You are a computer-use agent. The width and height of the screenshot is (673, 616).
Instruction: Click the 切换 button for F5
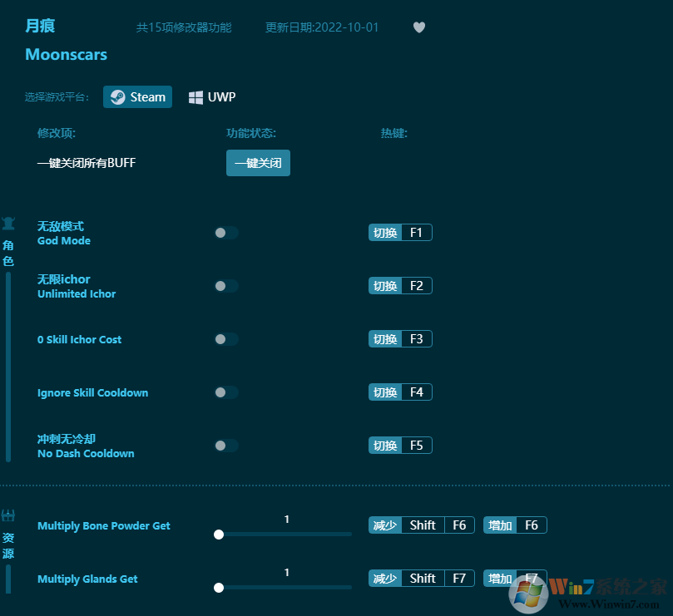tap(385, 446)
